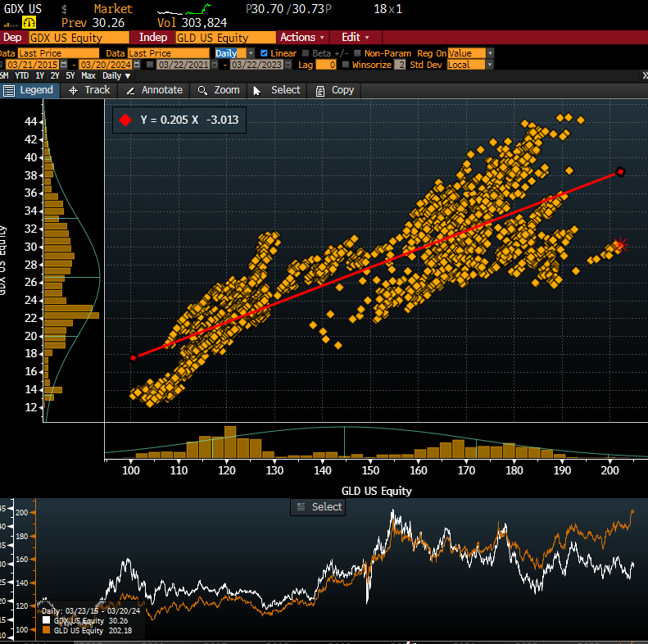Click the red asterisk latest-point marker
Image resolution: width=648 pixels, height=644 pixels.
tap(619, 246)
